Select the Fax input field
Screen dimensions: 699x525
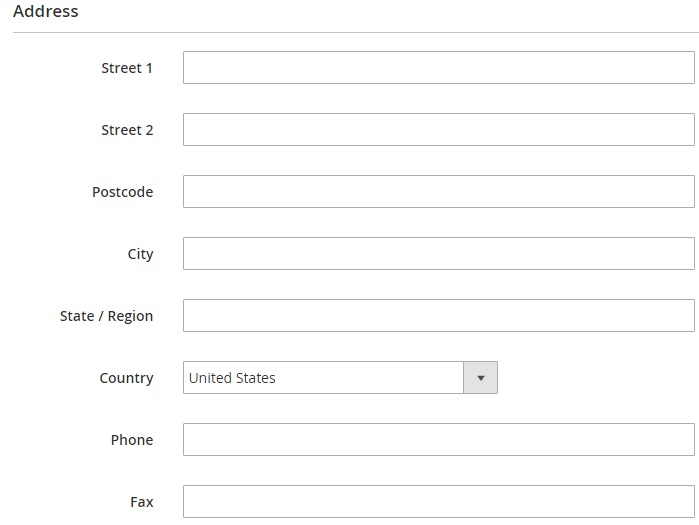click(x=438, y=501)
